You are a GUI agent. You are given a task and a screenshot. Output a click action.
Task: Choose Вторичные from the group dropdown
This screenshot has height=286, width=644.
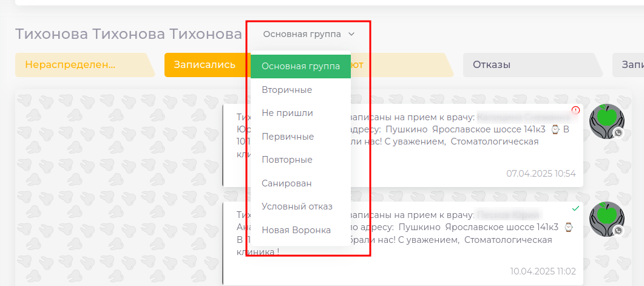click(286, 90)
